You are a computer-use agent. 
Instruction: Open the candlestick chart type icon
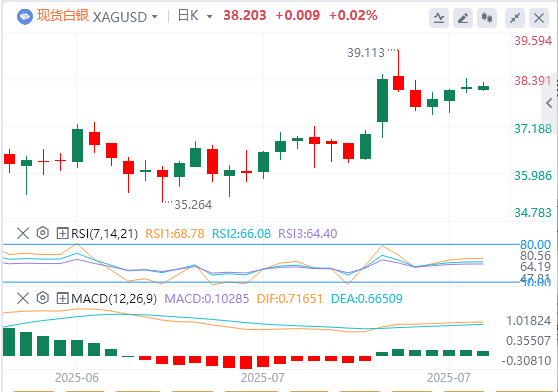pyautogui.click(x=486, y=17)
